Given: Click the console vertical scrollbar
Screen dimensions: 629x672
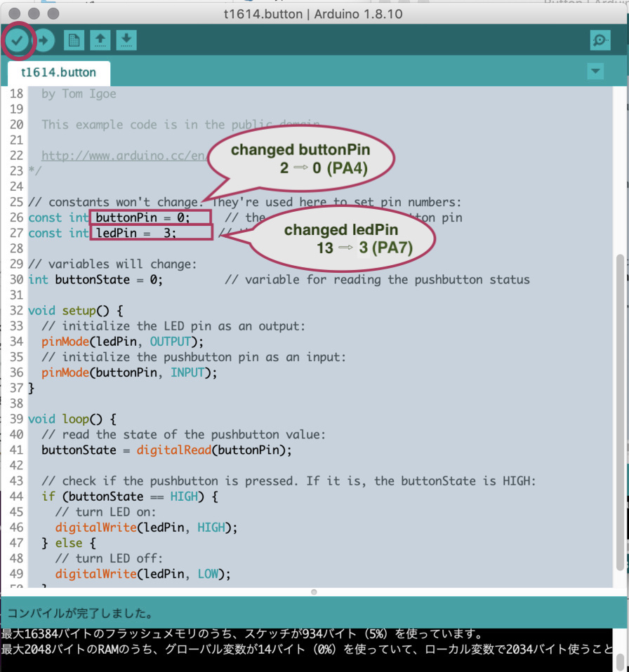Looking at the screenshot, I should pyautogui.click(x=621, y=661).
